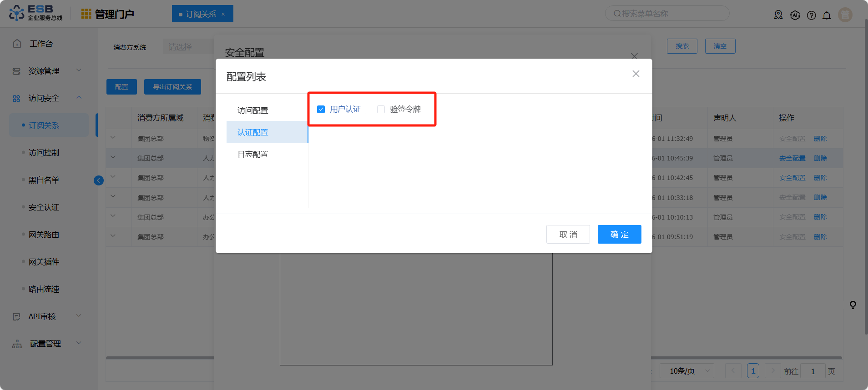Click the management portal grid icon
The image size is (868, 390).
coord(86,14)
